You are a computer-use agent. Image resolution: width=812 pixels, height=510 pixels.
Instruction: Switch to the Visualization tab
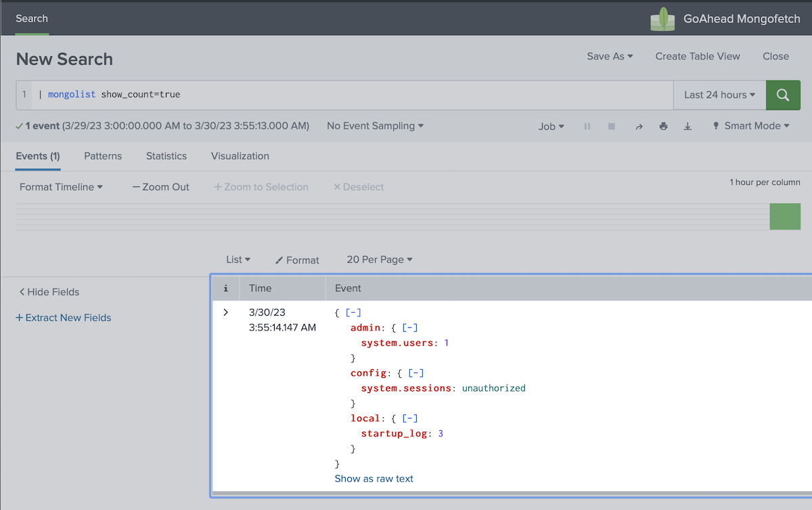coord(240,156)
